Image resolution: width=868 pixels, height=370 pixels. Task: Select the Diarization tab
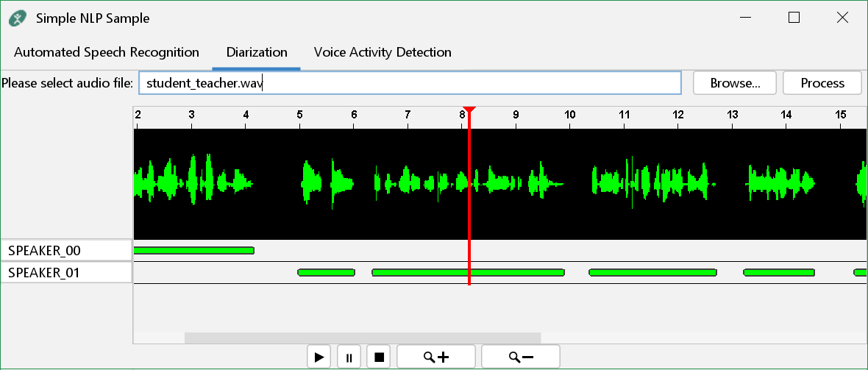[x=257, y=52]
